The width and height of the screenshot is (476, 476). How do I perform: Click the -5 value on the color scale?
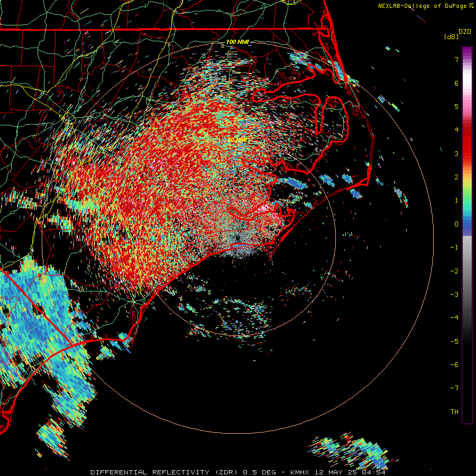point(454,342)
